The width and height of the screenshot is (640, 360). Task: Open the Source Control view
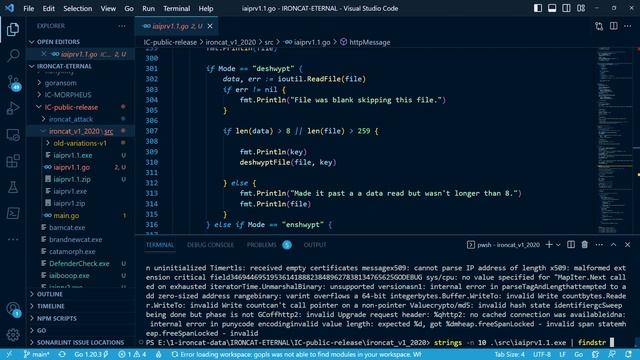[13, 82]
